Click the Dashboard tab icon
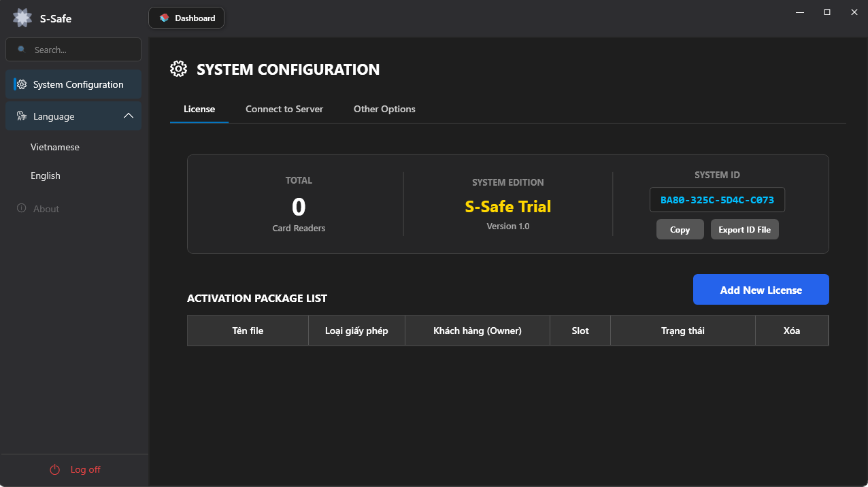Image resolution: width=868 pixels, height=487 pixels. (164, 18)
